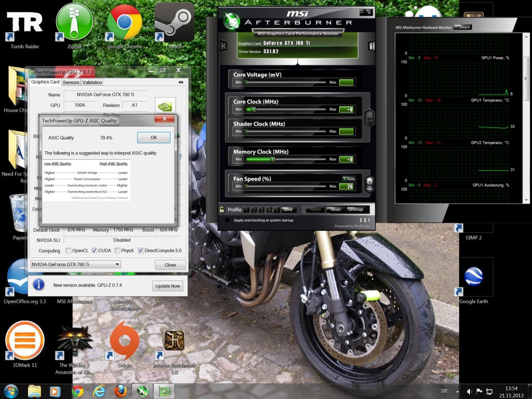Screen dimensions: 532x399
Task: Switch to GPU-Z taskbar button
Action: 164,391
